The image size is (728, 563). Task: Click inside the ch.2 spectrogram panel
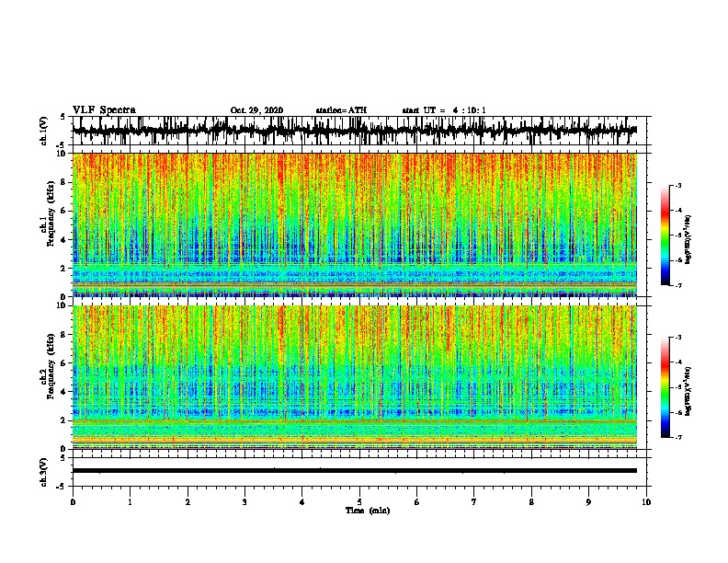(354, 377)
